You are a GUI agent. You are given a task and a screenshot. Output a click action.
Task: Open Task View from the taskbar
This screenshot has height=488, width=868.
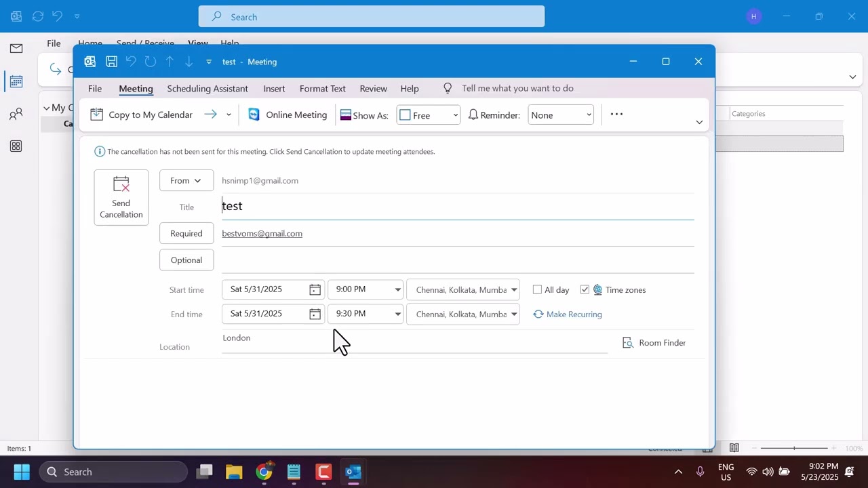pyautogui.click(x=204, y=472)
